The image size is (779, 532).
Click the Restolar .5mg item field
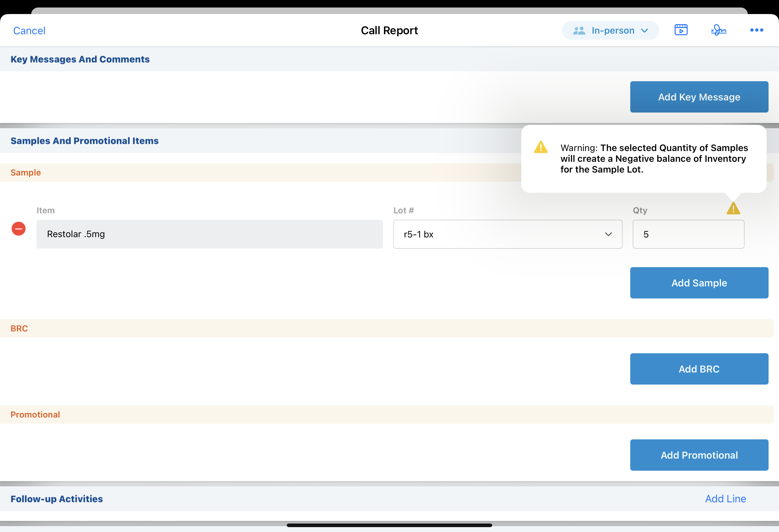point(209,234)
